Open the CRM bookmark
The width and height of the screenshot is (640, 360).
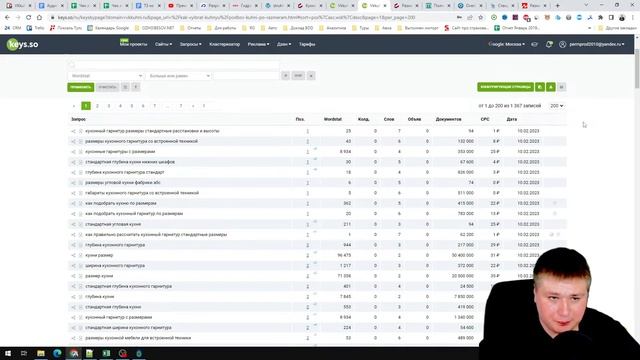click(x=13, y=28)
